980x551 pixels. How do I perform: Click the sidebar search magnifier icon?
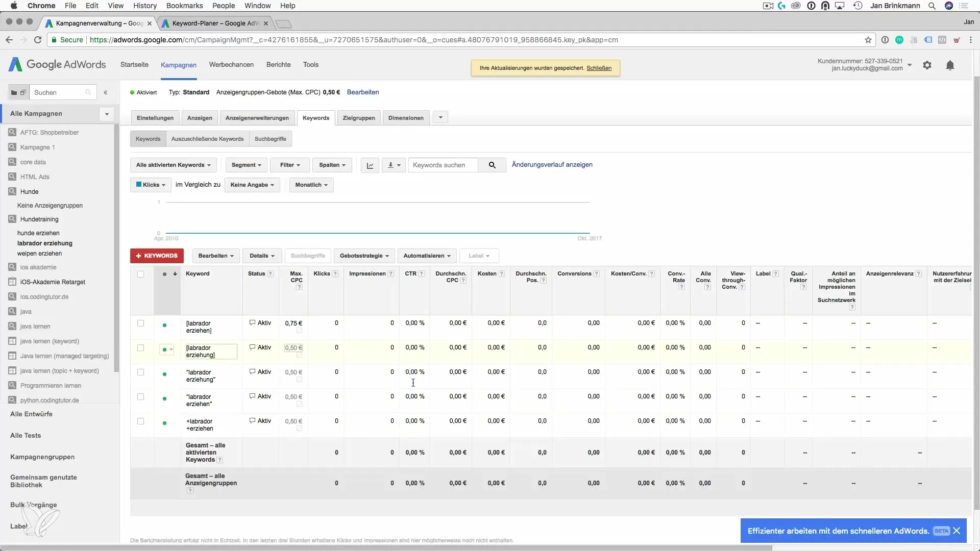point(88,92)
